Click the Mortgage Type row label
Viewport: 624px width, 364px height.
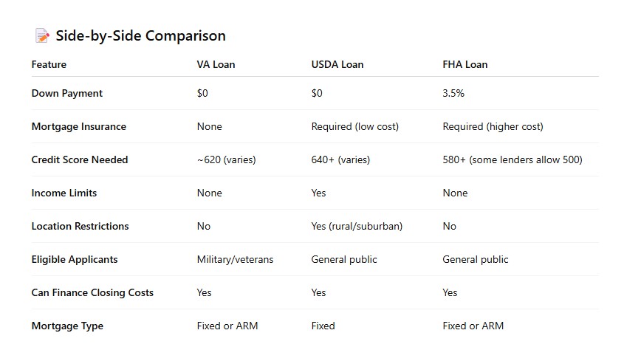click(x=67, y=326)
